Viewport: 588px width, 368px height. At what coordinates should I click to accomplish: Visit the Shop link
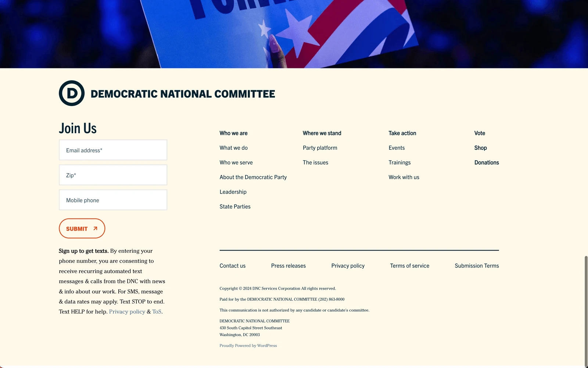tap(481, 148)
